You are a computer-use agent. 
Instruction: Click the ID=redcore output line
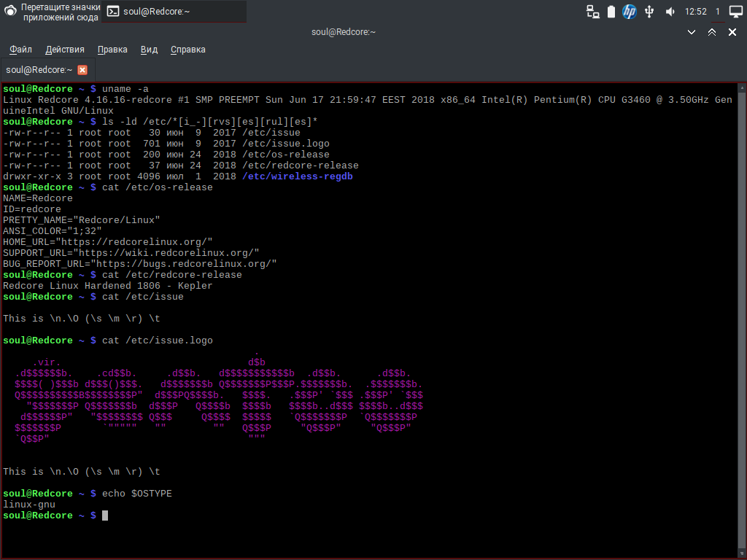click(32, 209)
